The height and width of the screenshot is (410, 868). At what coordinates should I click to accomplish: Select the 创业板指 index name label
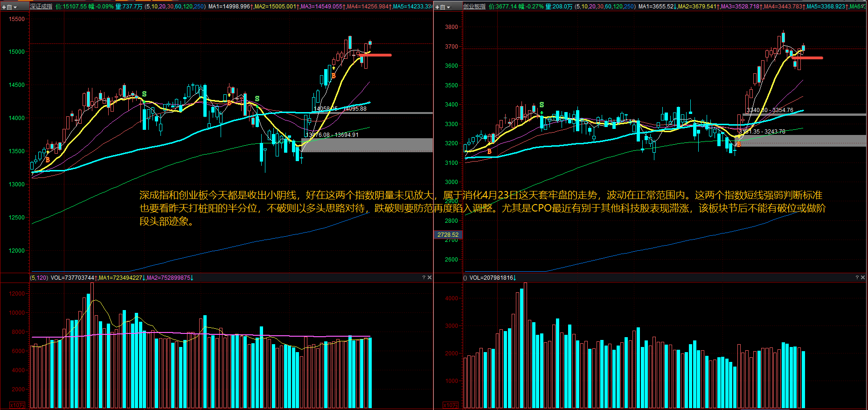474,7
